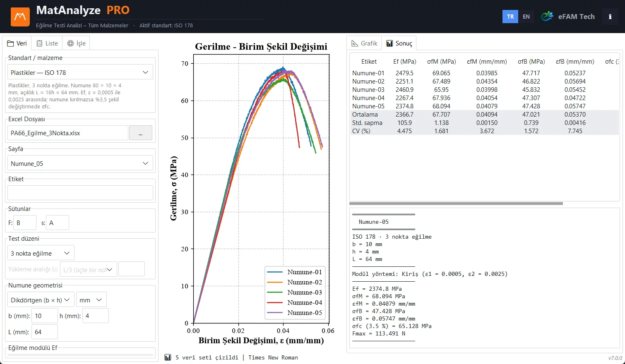Switch language to TR
The image size is (625, 364).
(x=510, y=17)
